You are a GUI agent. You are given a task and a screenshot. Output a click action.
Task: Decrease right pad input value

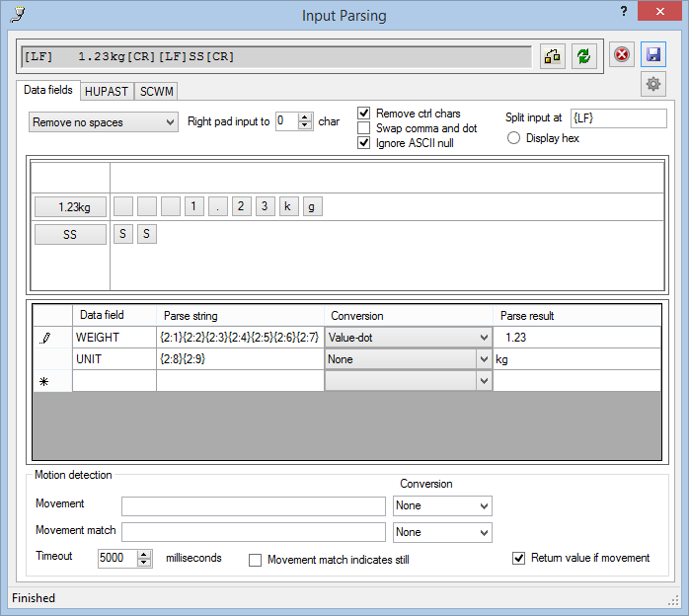click(304, 125)
